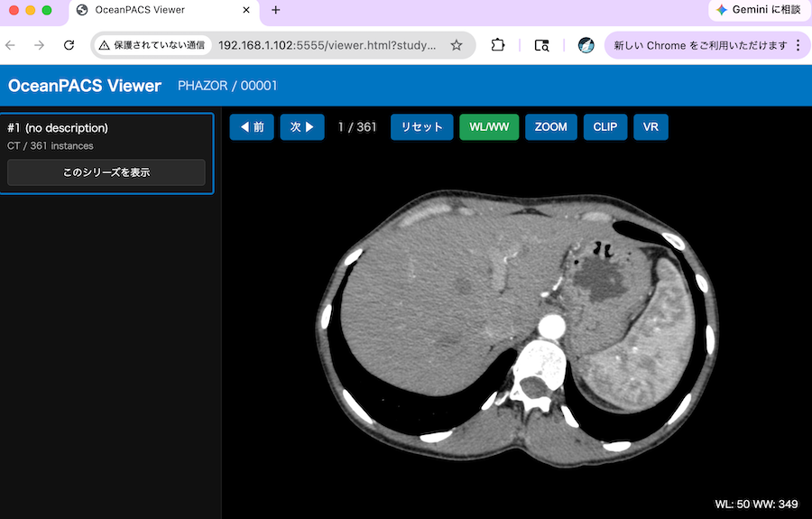Open the user profile avatar
This screenshot has width=812, height=519.
tap(586, 45)
